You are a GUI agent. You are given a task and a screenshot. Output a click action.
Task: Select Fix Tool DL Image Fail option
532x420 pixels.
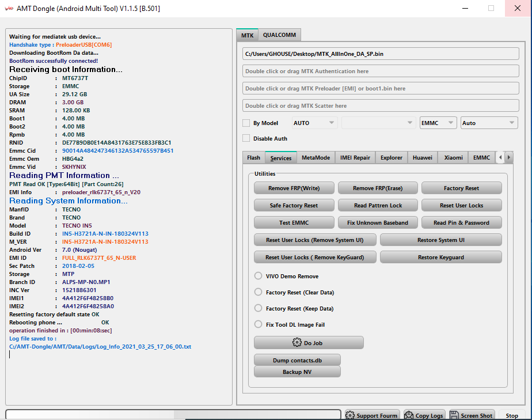tap(258, 324)
